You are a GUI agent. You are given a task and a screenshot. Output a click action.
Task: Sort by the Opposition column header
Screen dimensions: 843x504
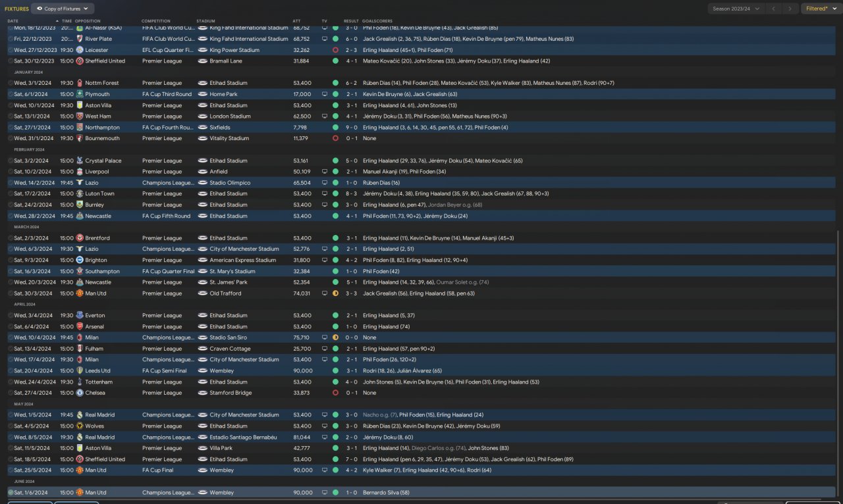(x=88, y=21)
